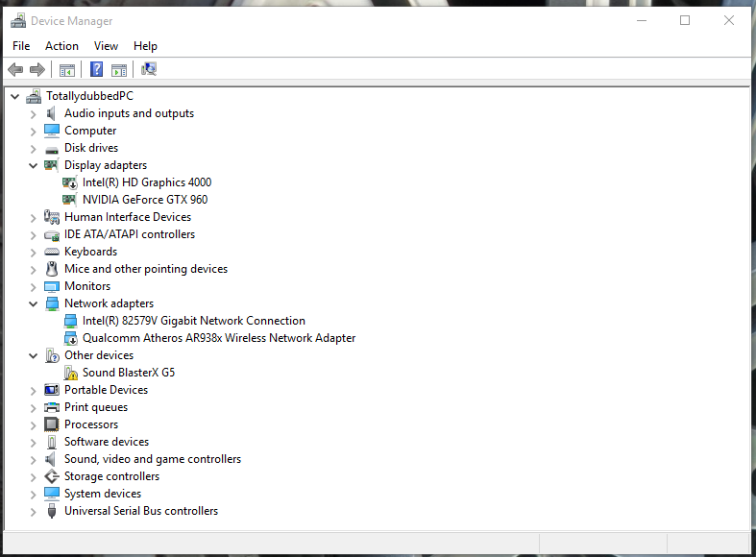Expand the Universal Serial Bus controllers node

pyautogui.click(x=34, y=511)
